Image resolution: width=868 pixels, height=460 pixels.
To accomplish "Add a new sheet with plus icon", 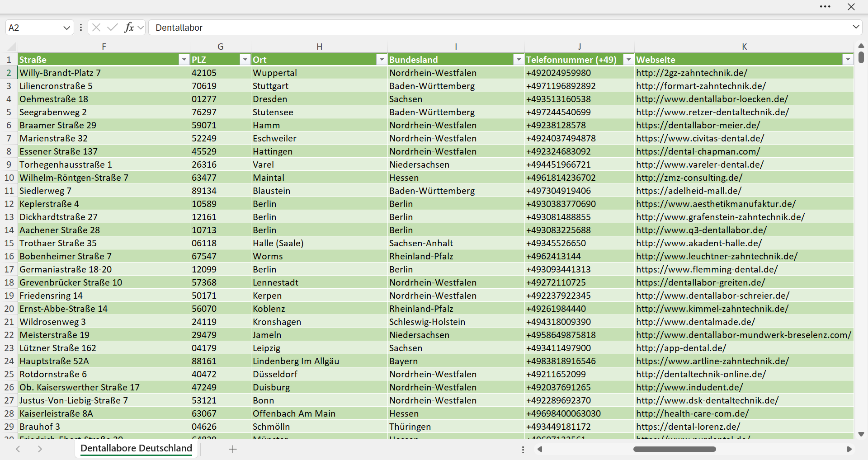I will 233,449.
